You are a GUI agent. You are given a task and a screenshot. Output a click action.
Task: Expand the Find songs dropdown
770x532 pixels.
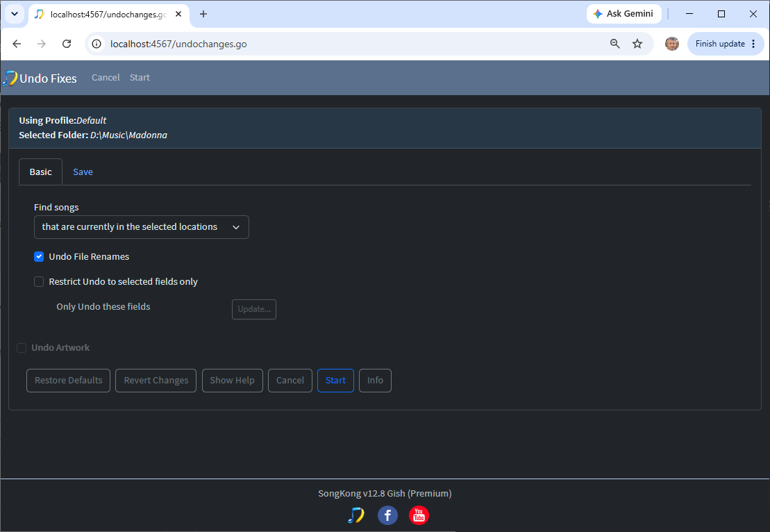pos(142,227)
